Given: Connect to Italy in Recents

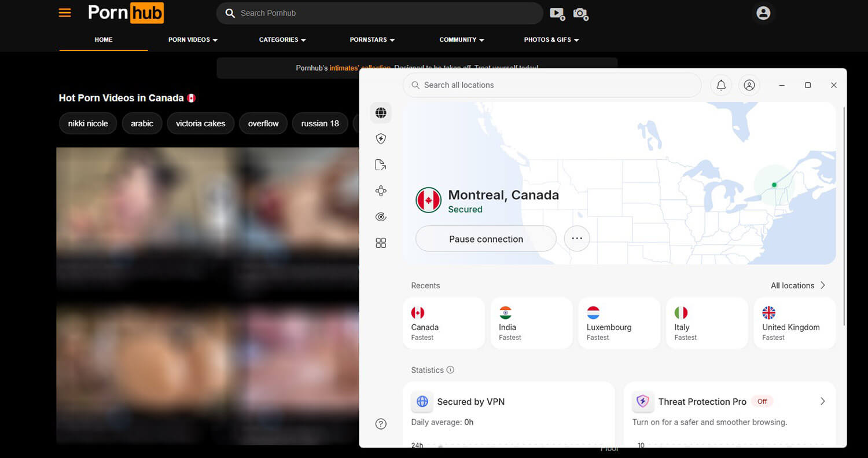Looking at the screenshot, I should click(707, 323).
